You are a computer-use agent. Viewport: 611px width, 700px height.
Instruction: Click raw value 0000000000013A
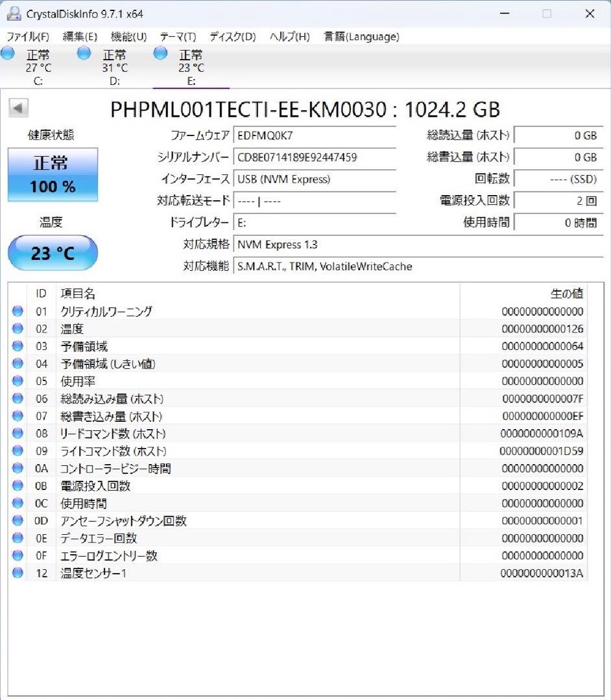[x=542, y=573]
